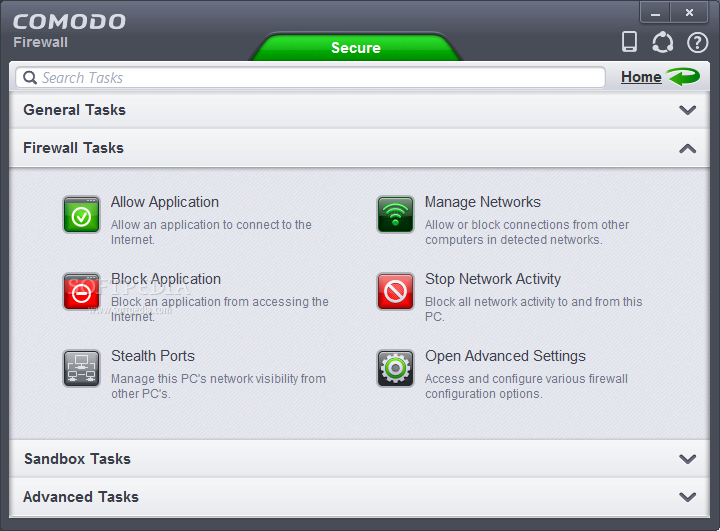Click the Manage Networks wifi icon

tap(395, 215)
